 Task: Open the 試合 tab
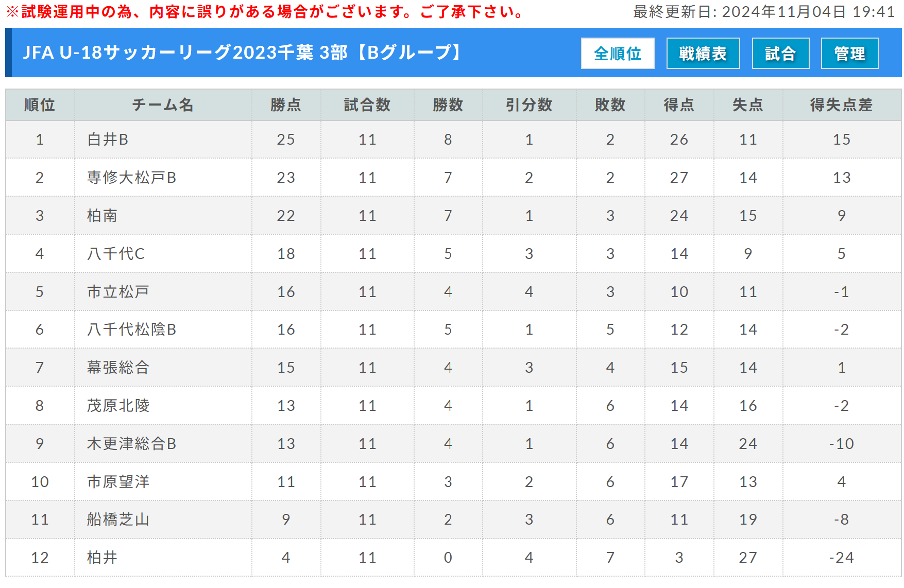pos(780,53)
